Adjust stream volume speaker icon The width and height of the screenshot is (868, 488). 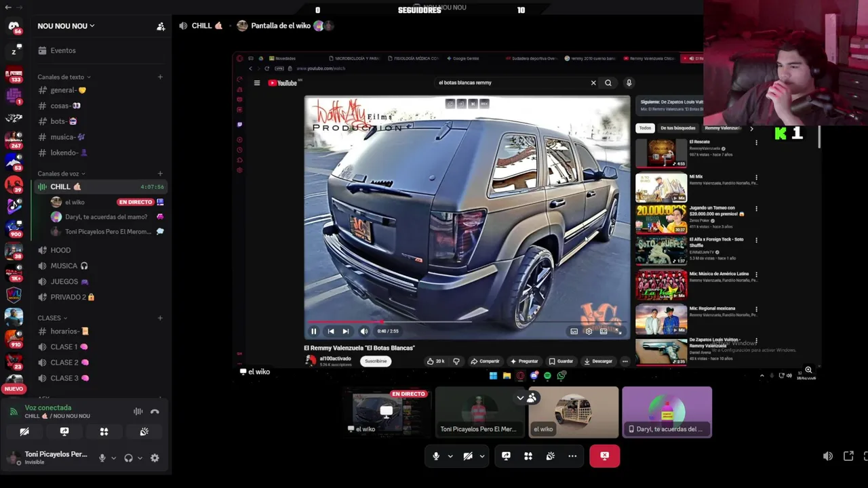[828, 456]
